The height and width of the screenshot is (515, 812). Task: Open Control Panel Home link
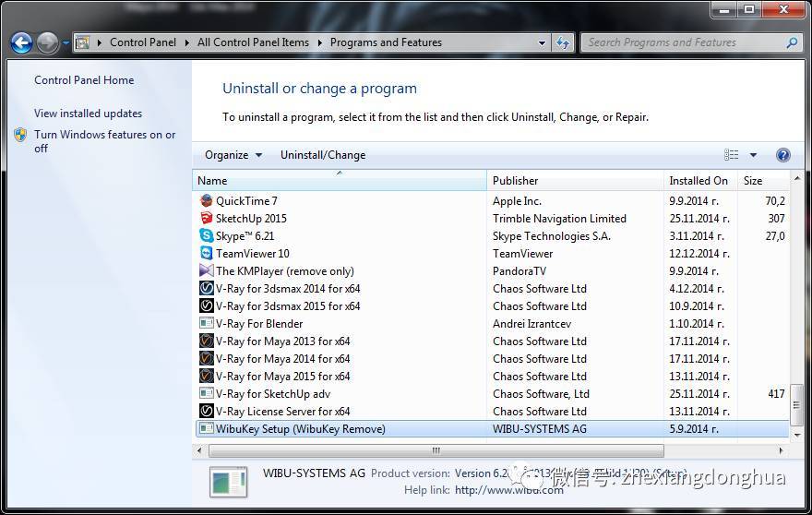[x=84, y=80]
